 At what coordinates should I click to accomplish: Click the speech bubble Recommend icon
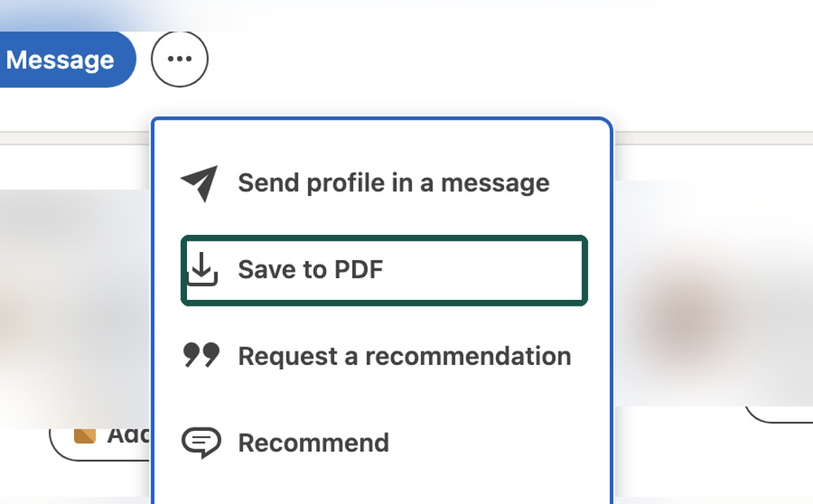coord(201,442)
